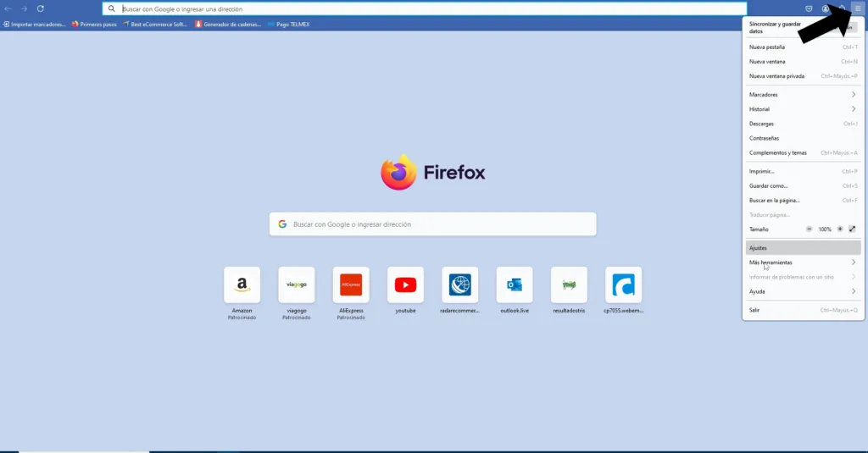Select Guardar como from menu
This screenshot has height=453, width=868.
coord(803,185)
